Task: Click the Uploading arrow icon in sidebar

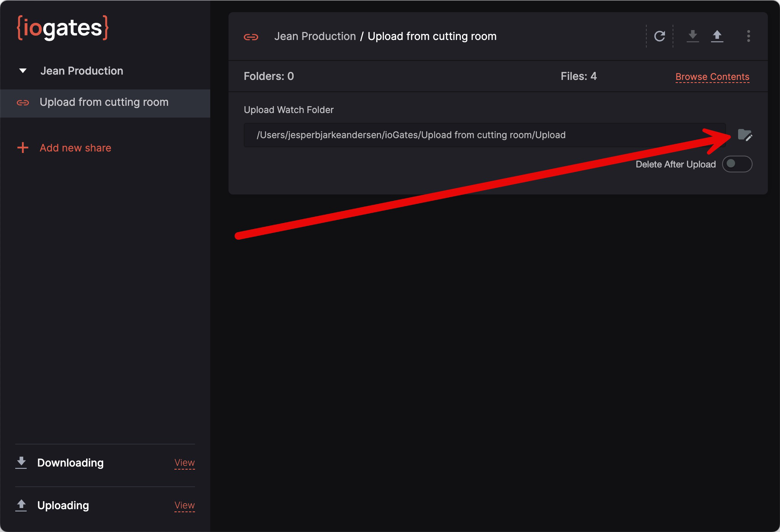Action: 21,505
